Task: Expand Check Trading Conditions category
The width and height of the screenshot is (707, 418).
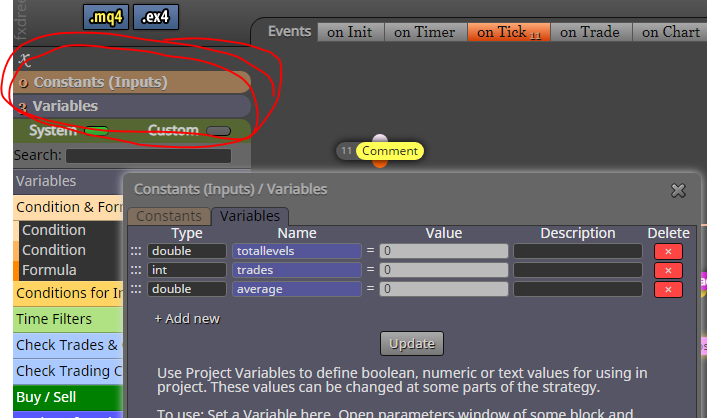Action: click(x=68, y=372)
